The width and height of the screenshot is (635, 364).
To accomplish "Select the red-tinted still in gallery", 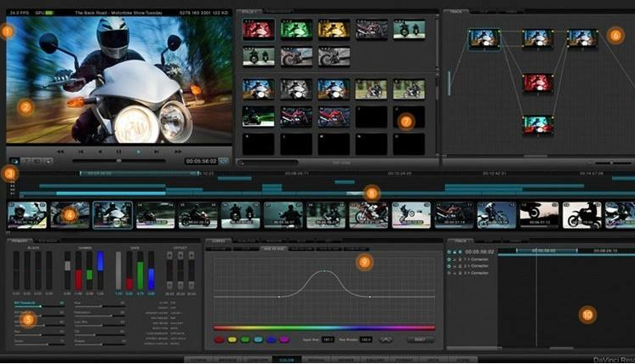I will coord(259,30).
